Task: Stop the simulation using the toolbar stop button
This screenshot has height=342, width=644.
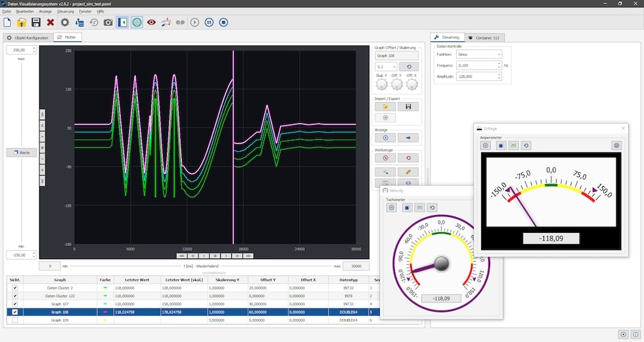Action: coord(223,22)
